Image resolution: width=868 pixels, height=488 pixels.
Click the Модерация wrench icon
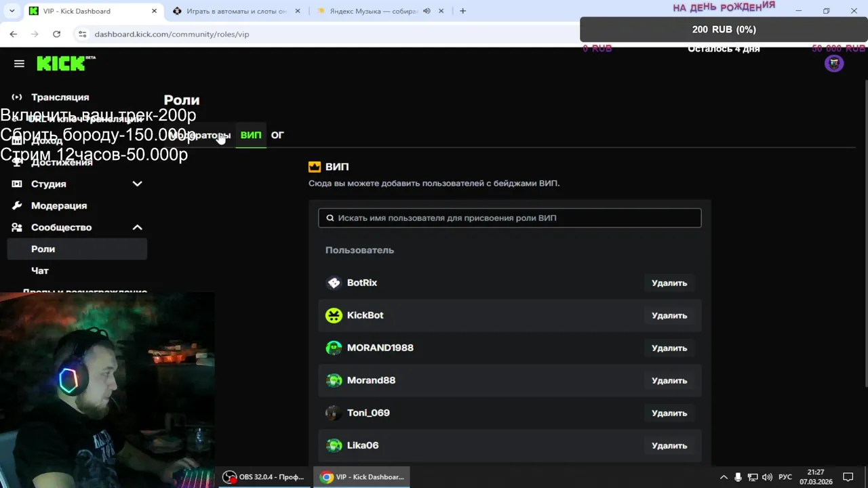17,205
